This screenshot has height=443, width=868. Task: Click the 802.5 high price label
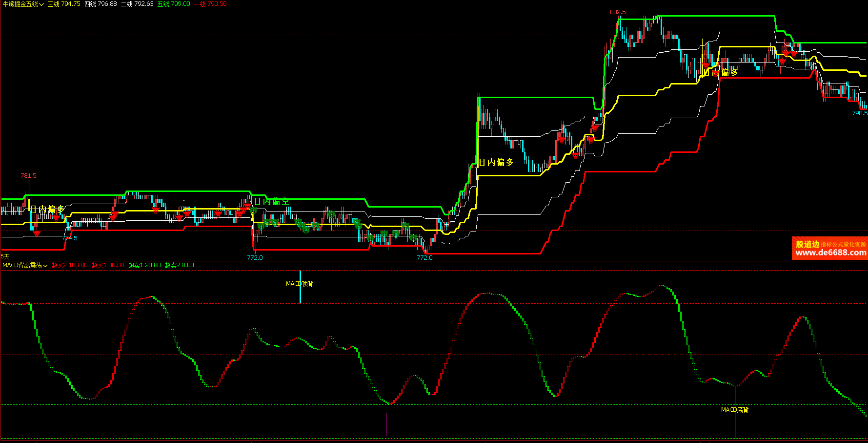(x=618, y=12)
